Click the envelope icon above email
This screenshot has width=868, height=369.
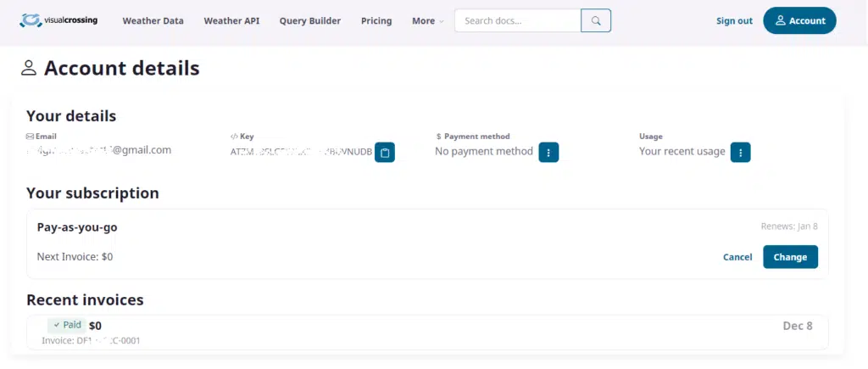coord(31,136)
